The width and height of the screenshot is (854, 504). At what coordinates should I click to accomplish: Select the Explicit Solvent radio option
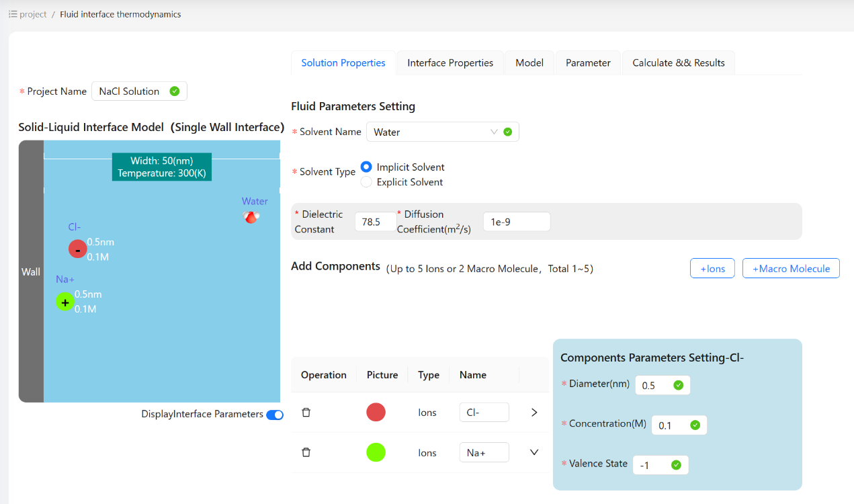click(366, 182)
